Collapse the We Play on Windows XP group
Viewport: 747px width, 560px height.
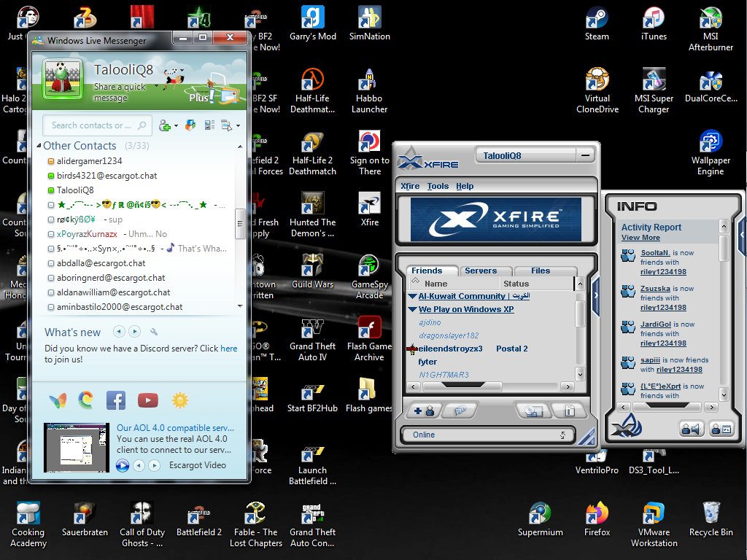(x=413, y=309)
